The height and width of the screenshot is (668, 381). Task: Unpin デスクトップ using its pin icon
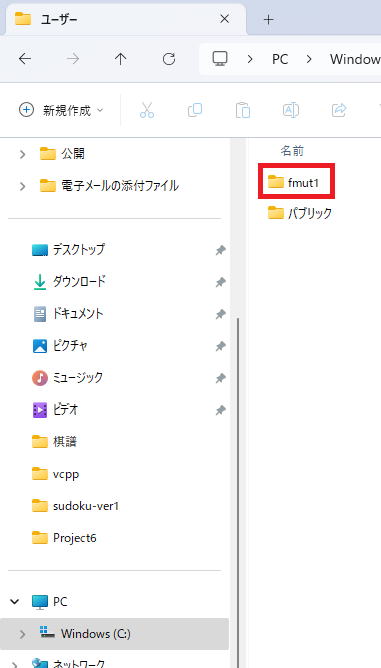coord(220,250)
